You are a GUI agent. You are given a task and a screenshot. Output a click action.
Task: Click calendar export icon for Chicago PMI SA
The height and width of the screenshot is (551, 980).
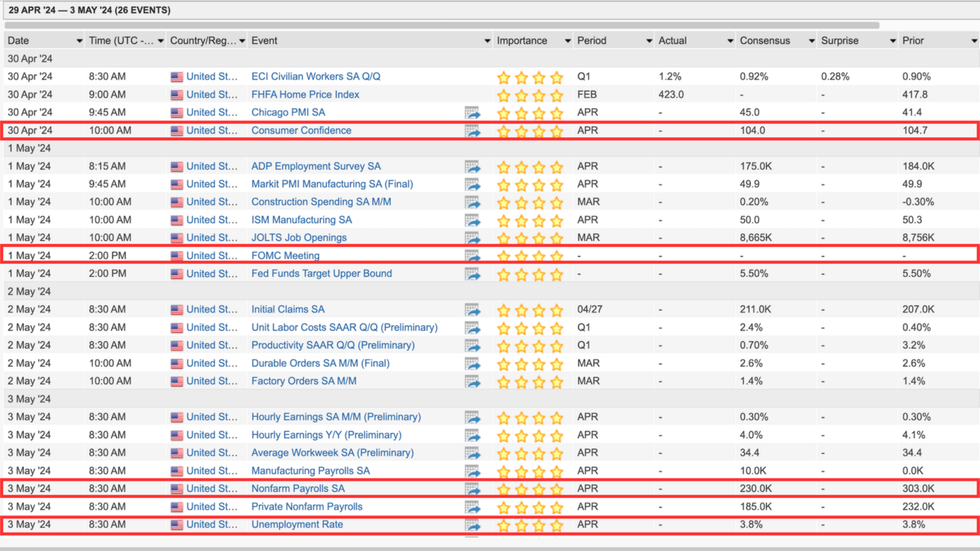(473, 113)
